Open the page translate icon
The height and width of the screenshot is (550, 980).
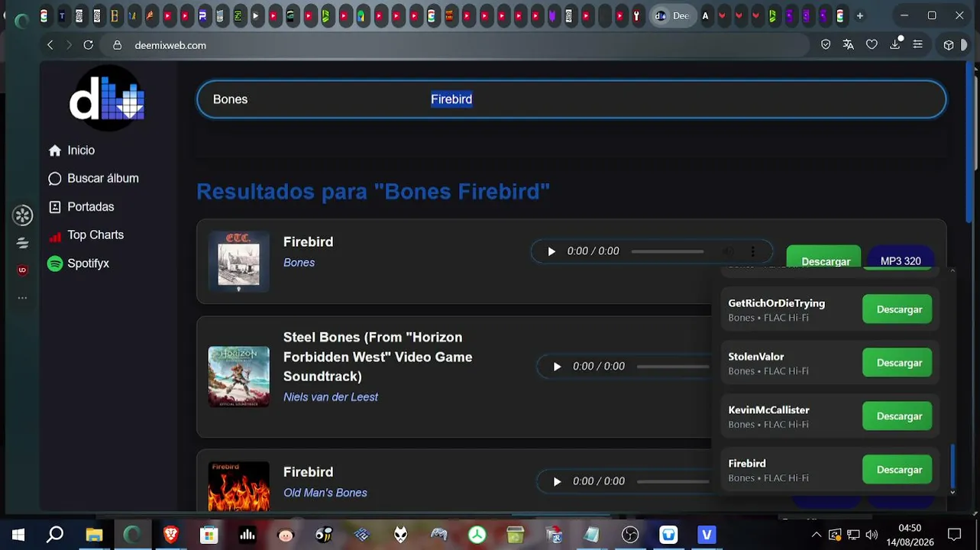point(848,45)
